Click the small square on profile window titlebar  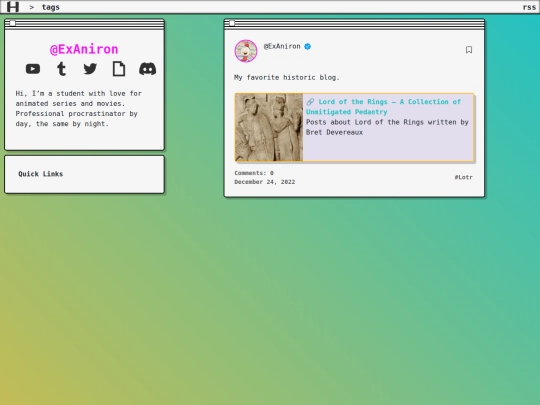[x=12, y=23]
